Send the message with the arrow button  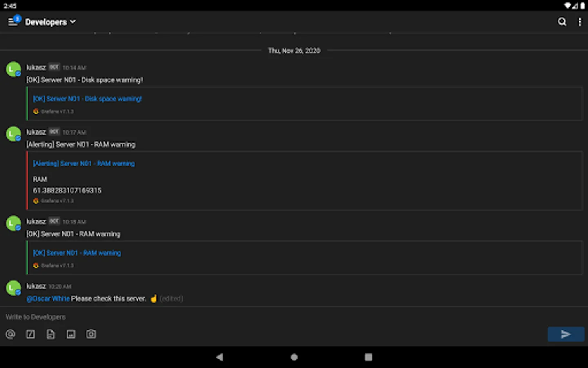(566, 334)
